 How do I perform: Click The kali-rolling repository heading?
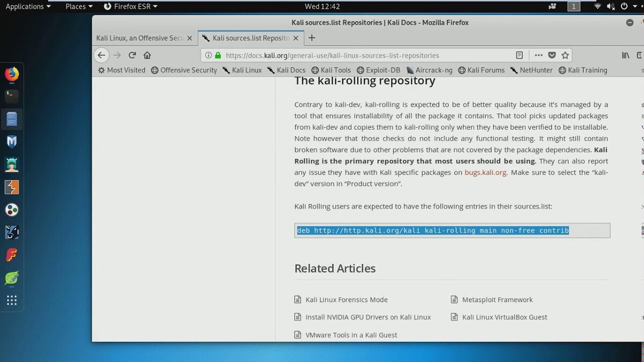(365, 80)
